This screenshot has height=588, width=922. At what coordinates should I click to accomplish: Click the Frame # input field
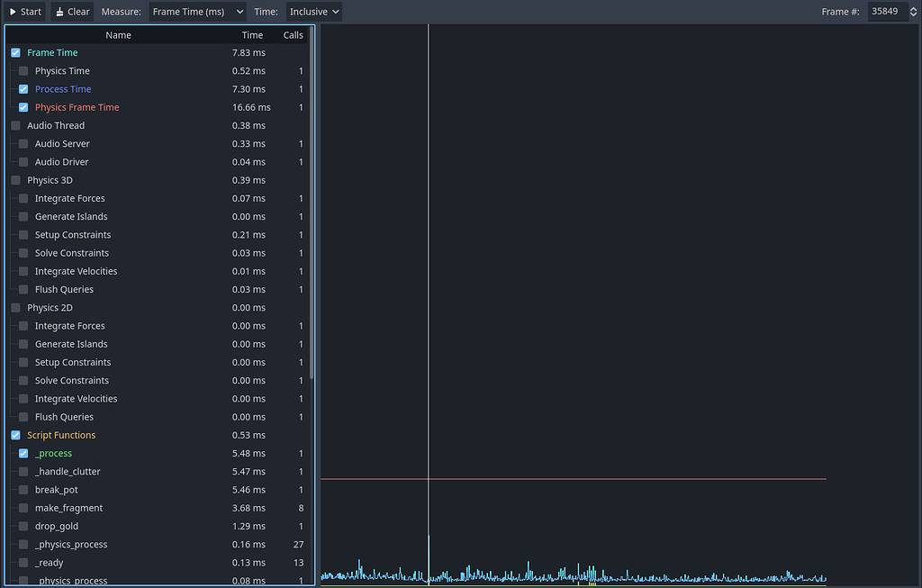click(x=887, y=12)
